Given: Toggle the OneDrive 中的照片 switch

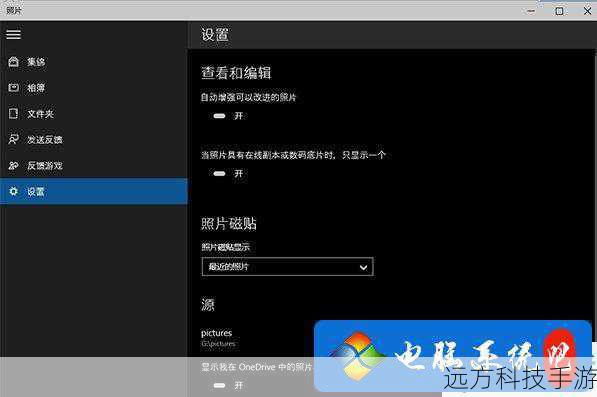Looking at the screenshot, I should pos(219,385).
